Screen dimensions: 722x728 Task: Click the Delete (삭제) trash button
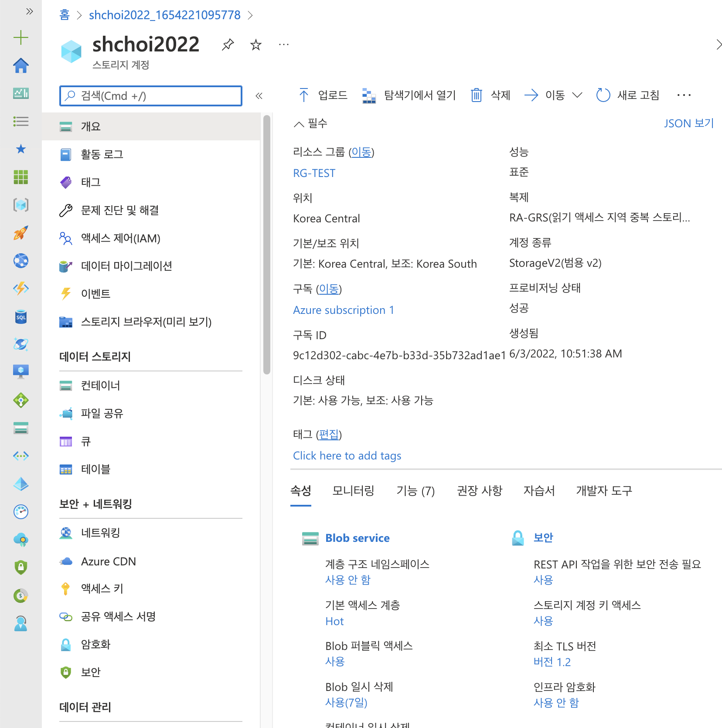490,95
